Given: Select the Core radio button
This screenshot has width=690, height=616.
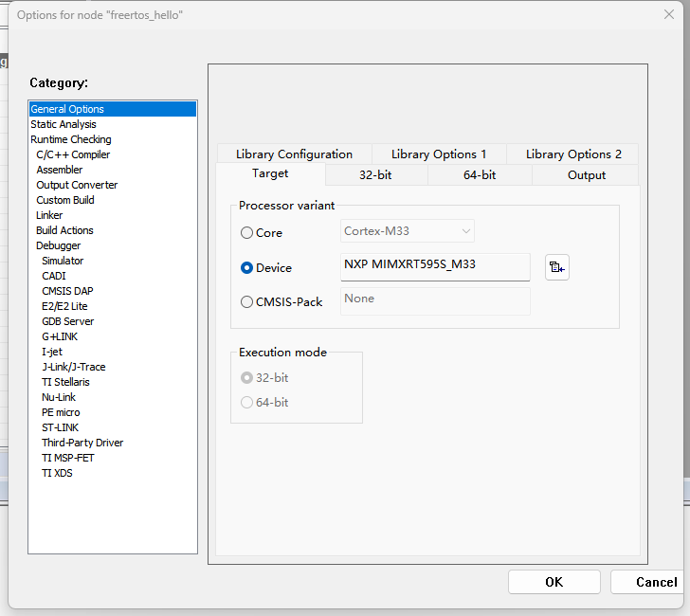Looking at the screenshot, I should click(247, 233).
